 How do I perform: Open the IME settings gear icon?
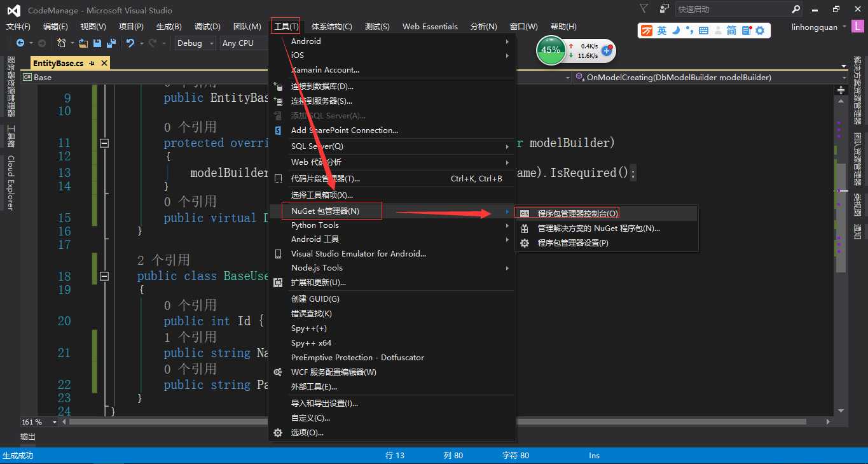point(761,31)
